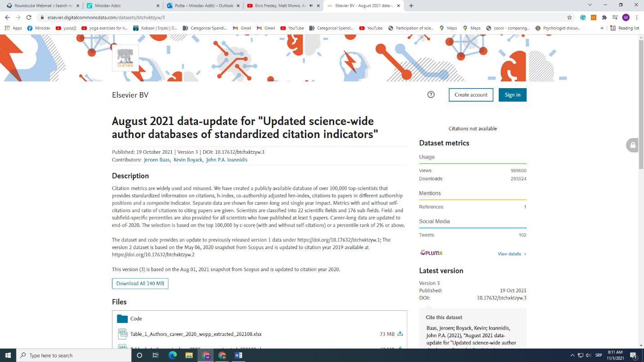Open contributor Jeroen Baas link

(156, 160)
